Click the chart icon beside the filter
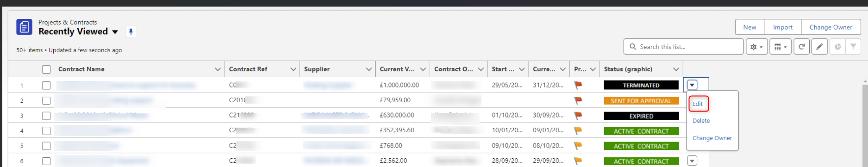 [x=837, y=47]
